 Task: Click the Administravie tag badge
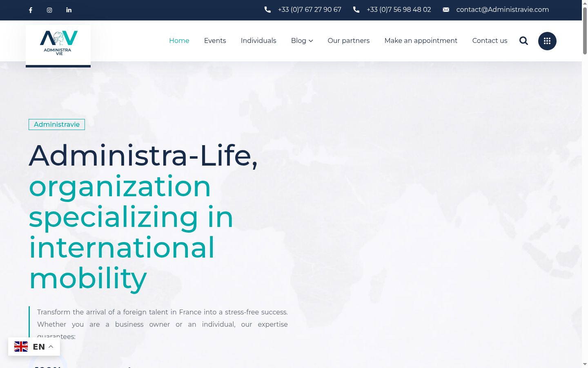pos(57,124)
